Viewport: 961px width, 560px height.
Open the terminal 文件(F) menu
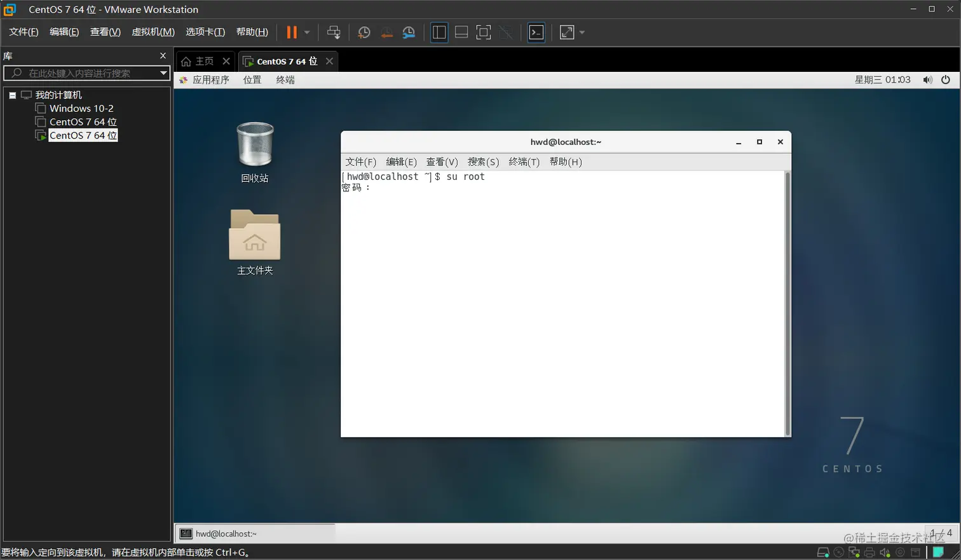coord(360,162)
